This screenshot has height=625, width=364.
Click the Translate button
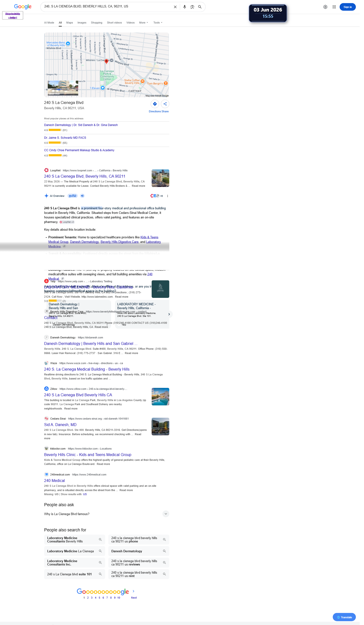point(344,617)
